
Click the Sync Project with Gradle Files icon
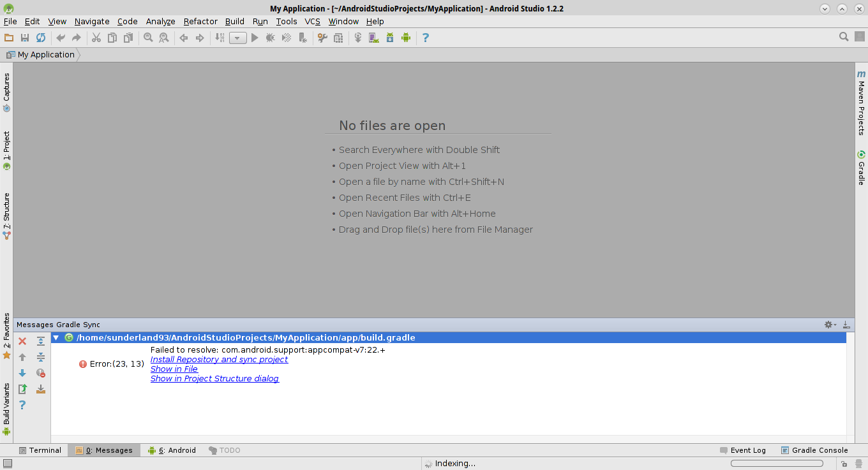click(x=357, y=38)
